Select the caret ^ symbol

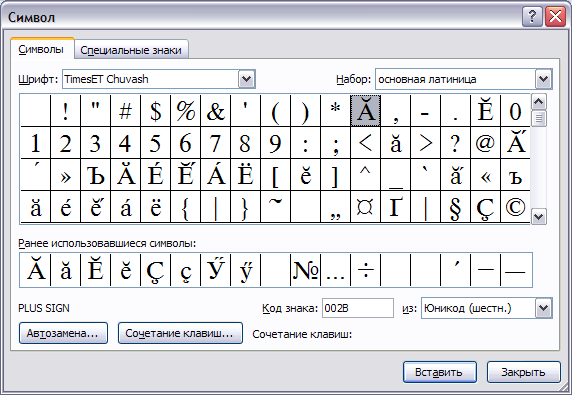coord(365,175)
